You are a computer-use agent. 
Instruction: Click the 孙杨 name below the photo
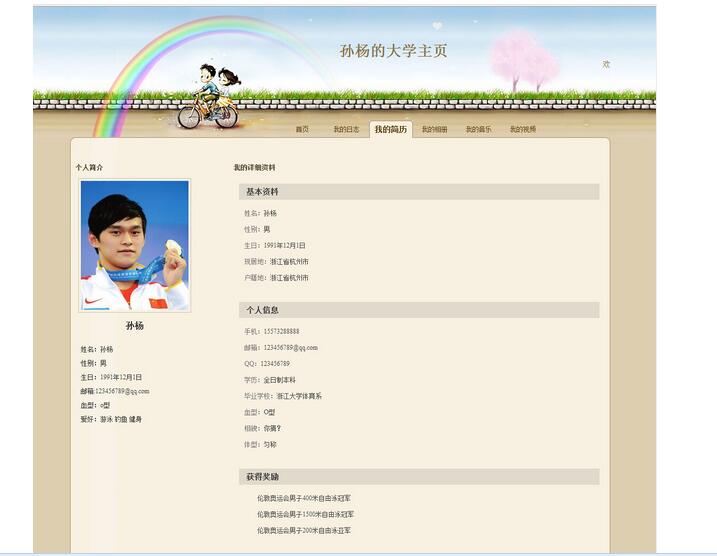[x=135, y=326]
